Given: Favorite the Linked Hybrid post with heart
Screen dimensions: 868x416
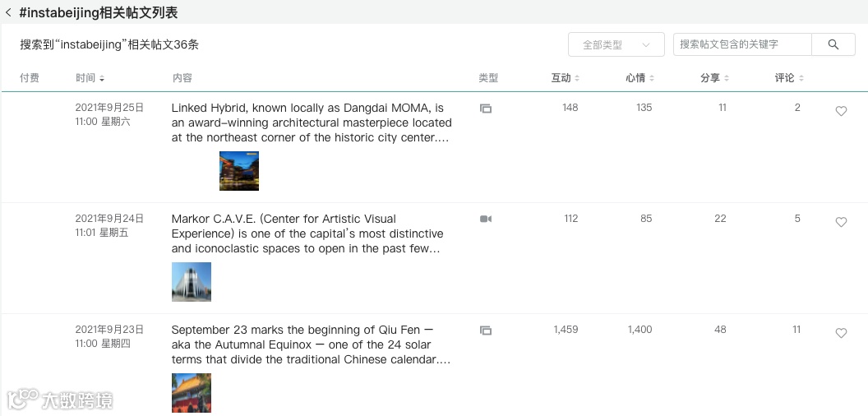Looking at the screenshot, I should tap(841, 111).
